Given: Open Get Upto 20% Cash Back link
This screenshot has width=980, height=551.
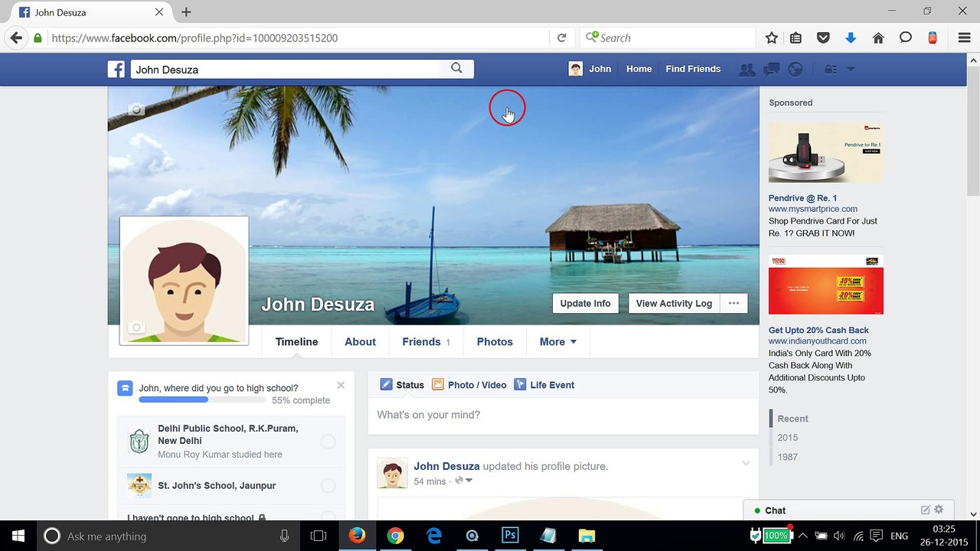Looking at the screenshot, I should click(818, 330).
